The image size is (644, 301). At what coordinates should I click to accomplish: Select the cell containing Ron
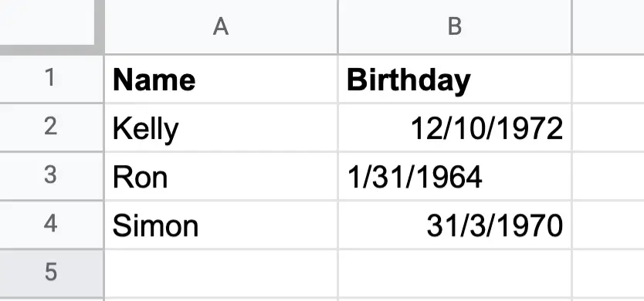coord(221,176)
